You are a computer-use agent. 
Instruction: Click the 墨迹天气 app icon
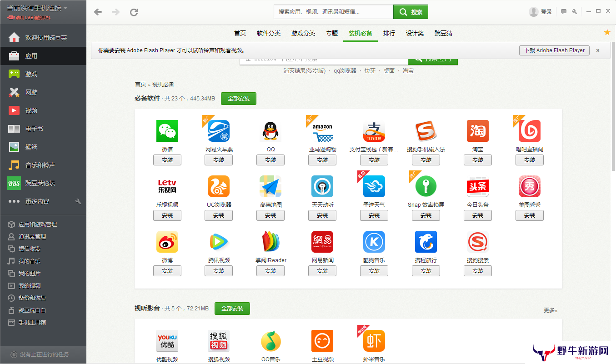pos(374,186)
